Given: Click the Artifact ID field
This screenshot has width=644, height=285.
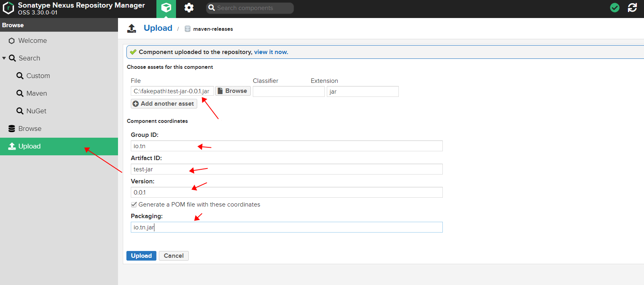Looking at the screenshot, I should pos(287,169).
